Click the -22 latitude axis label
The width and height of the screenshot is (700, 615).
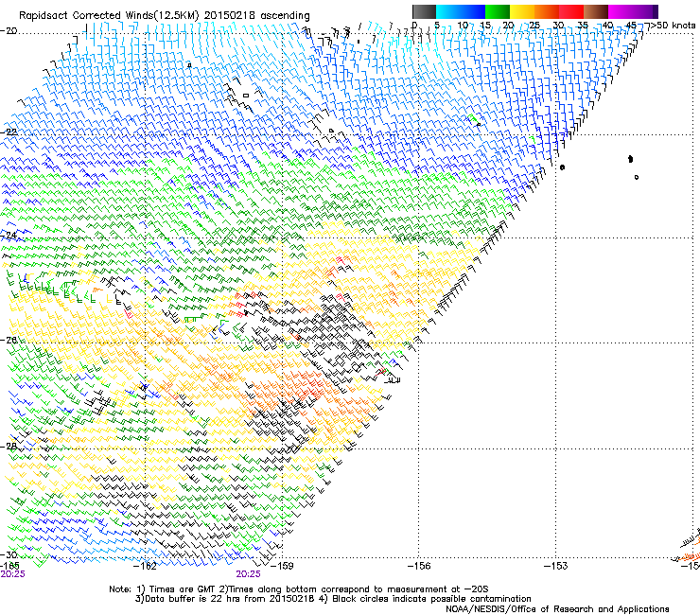pyautogui.click(x=9, y=132)
